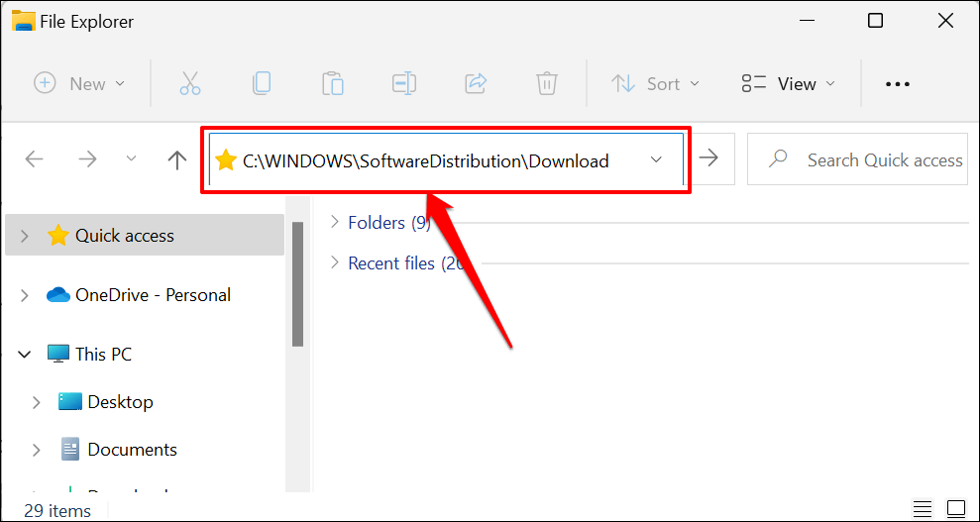The image size is (980, 522).
Task: Select OneDrive - Personal in sidebar
Action: tap(152, 295)
